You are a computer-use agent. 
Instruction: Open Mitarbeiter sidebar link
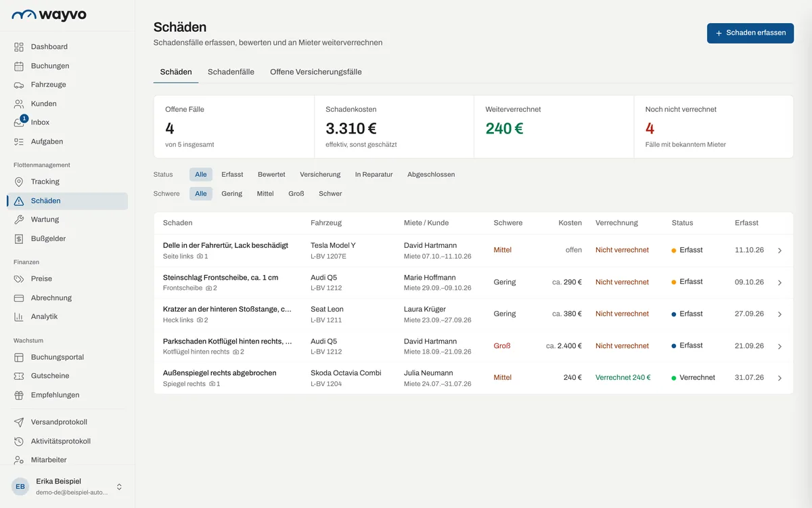[x=68, y=460]
